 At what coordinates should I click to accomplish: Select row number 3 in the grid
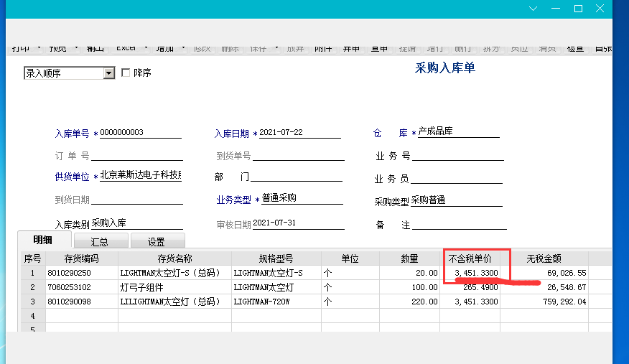tap(33, 302)
